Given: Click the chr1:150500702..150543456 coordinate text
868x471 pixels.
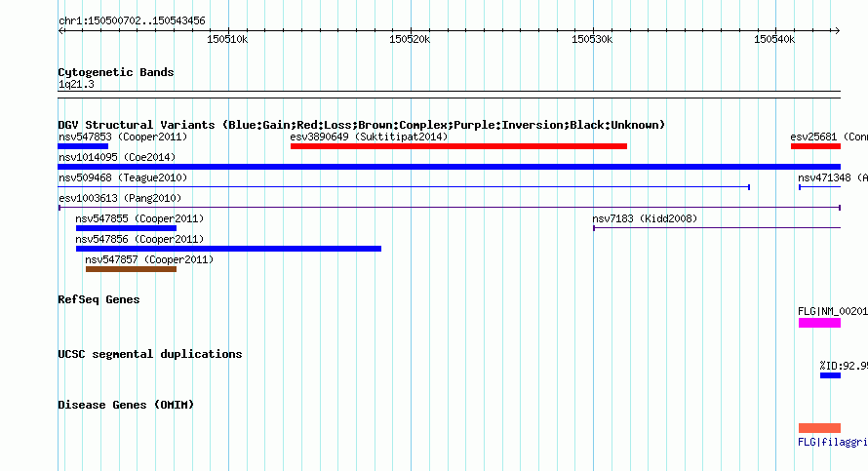Looking at the screenshot, I should point(132,20).
